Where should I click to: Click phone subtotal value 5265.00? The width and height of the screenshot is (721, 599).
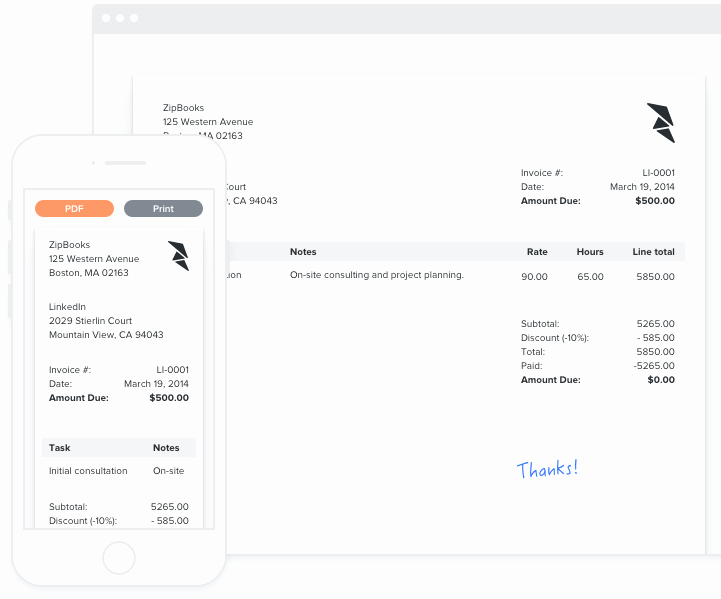point(170,507)
